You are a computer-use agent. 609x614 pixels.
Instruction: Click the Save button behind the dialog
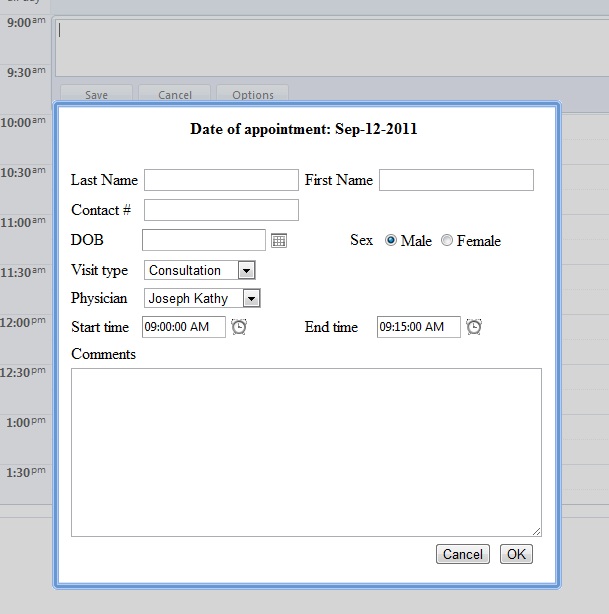[x=96, y=94]
